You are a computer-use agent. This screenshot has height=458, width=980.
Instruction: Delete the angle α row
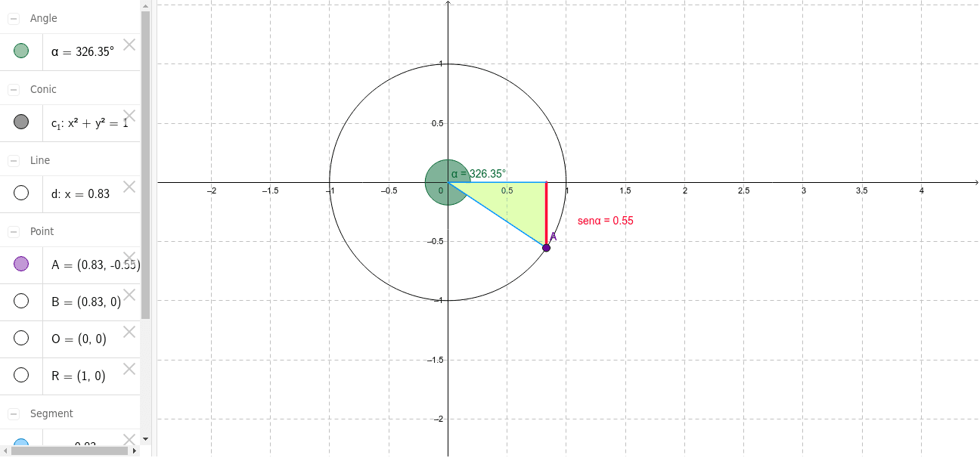129,44
